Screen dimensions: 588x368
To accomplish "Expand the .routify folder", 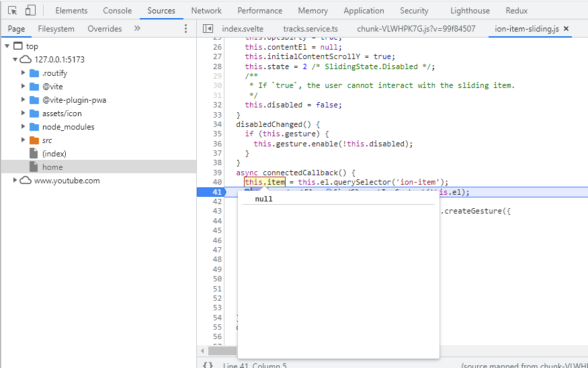I will pos(23,73).
